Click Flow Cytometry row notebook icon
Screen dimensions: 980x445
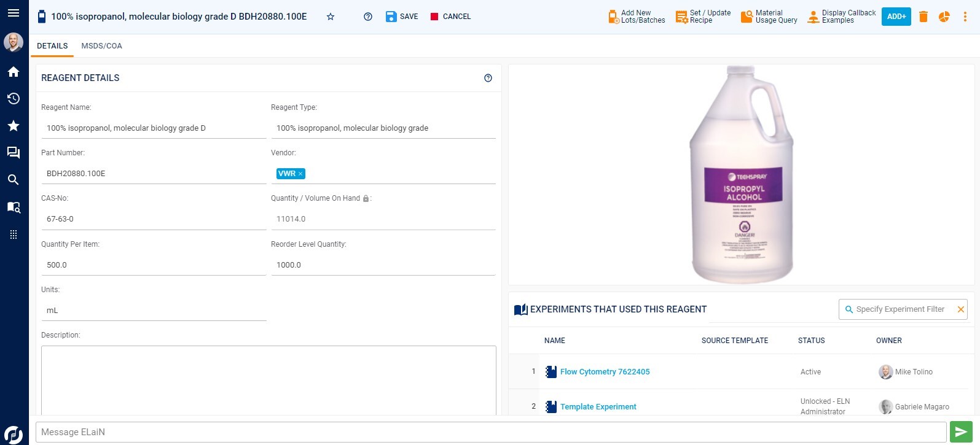pyautogui.click(x=551, y=372)
